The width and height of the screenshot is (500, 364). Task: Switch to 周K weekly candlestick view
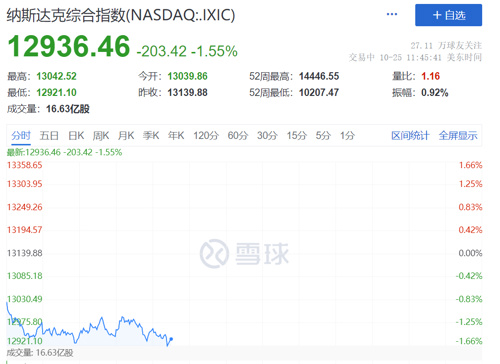[x=101, y=136]
